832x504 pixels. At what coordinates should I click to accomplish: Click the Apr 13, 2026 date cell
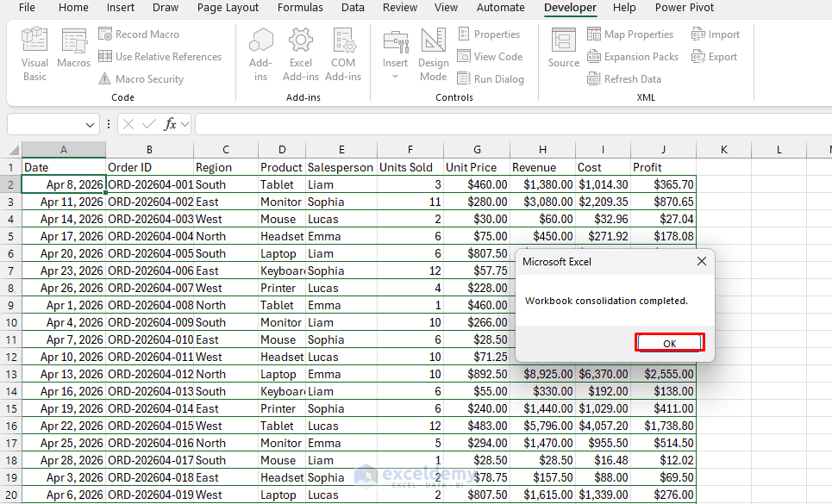[64, 374]
